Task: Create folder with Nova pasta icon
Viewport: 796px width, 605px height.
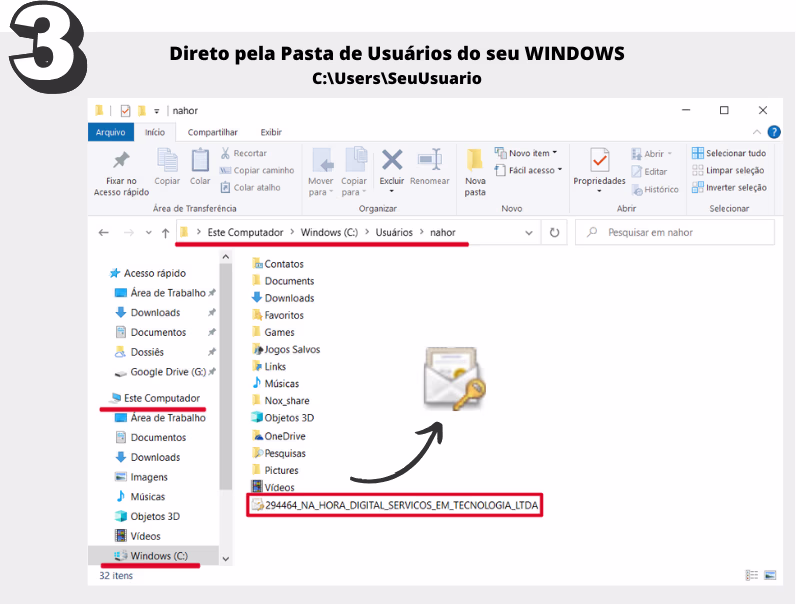Action: tap(475, 160)
